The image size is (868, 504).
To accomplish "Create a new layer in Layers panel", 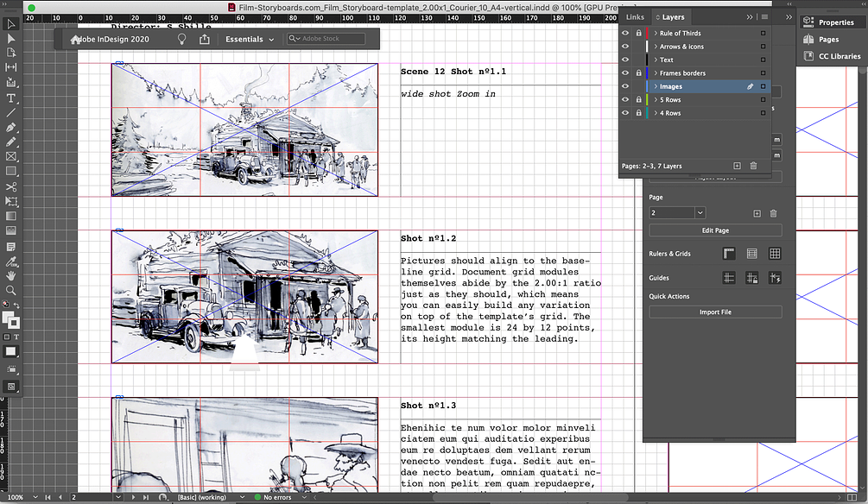I will (x=738, y=164).
